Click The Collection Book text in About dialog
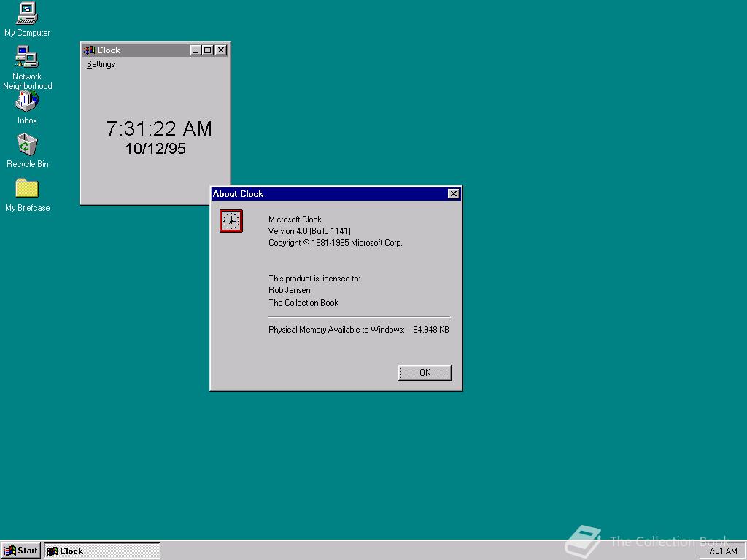The width and height of the screenshot is (747, 560). pyautogui.click(x=303, y=303)
